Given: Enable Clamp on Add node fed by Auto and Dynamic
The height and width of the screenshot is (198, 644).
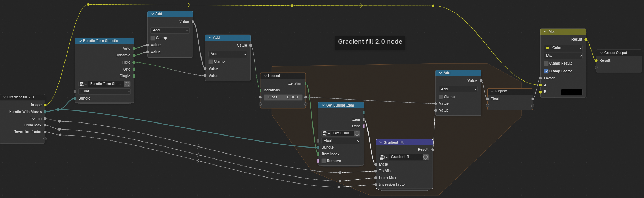Looking at the screenshot, I should (x=153, y=38).
